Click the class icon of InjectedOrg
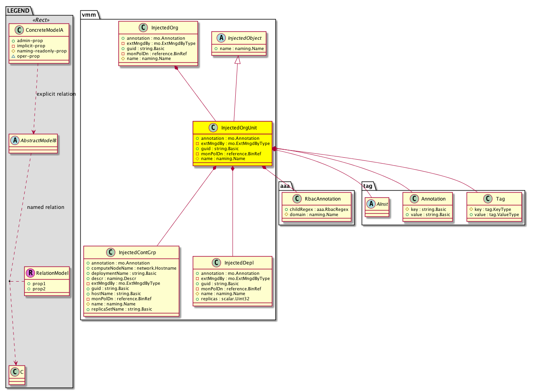The width and height of the screenshot is (533, 392). 143,28
